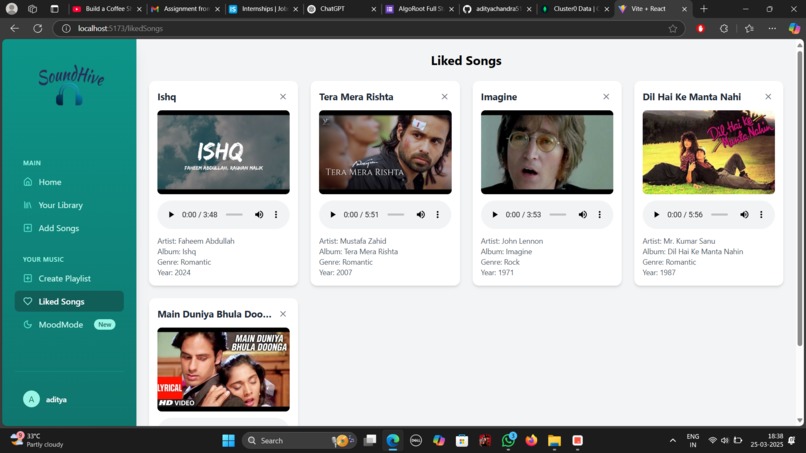Click the Ishq cover thumbnail
Image resolution: width=806 pixels, height=453 pixels.
pyautogui.click(x=224, y=152)
